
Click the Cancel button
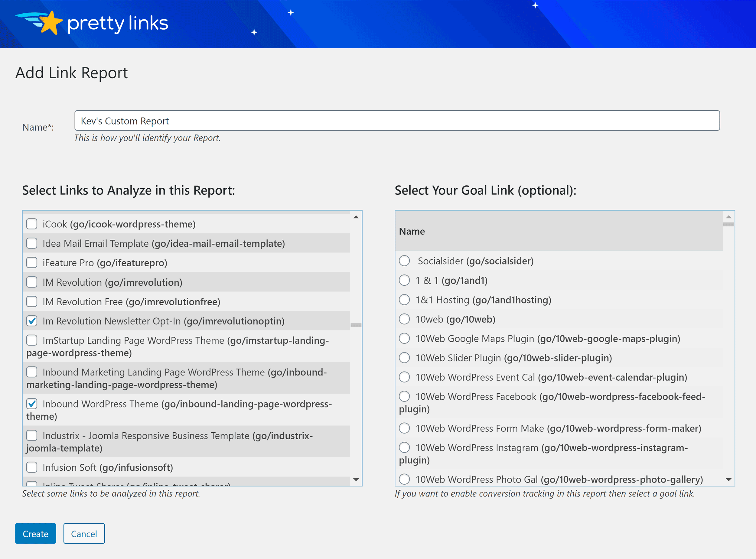(83, 533)
